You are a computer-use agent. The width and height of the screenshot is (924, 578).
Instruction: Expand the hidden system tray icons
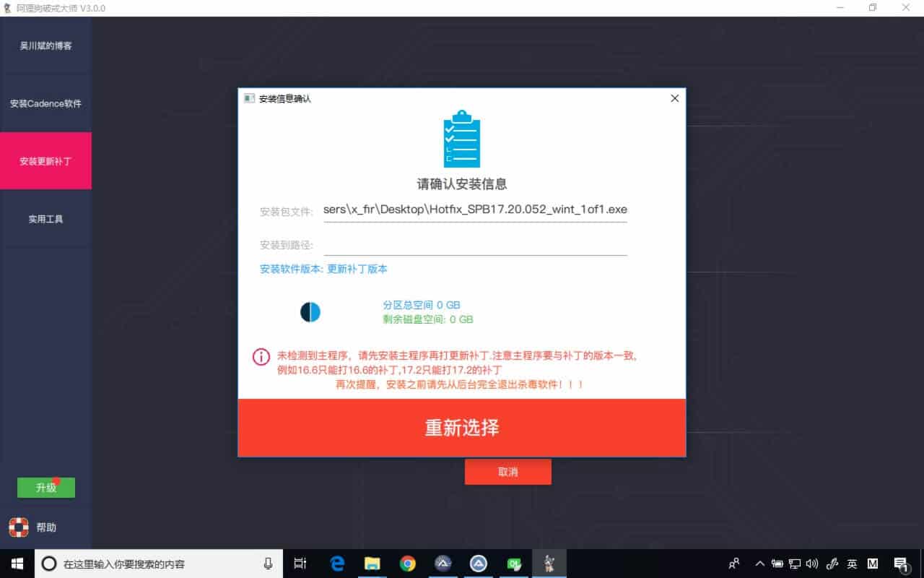pyautogui.click(x=759, y=564)
